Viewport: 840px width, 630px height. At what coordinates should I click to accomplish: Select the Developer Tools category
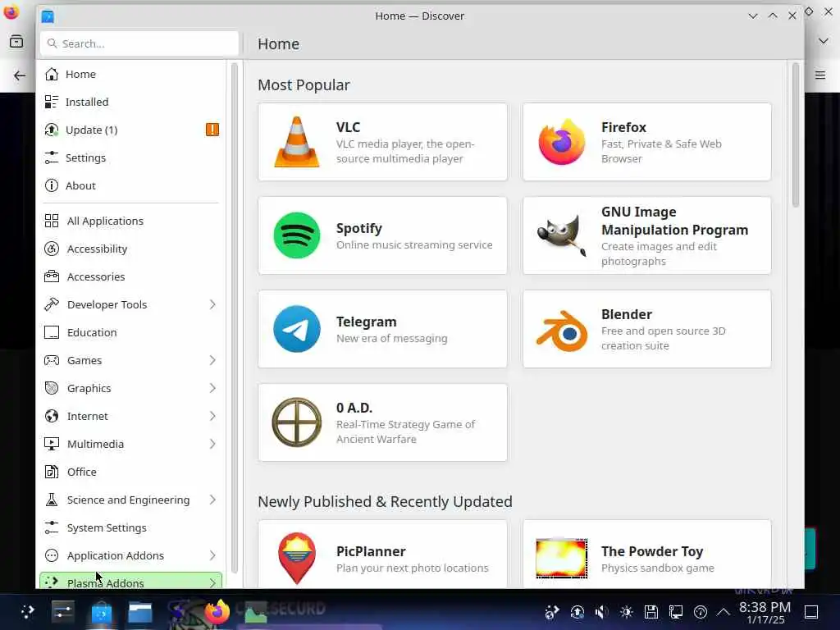(131, 304)
